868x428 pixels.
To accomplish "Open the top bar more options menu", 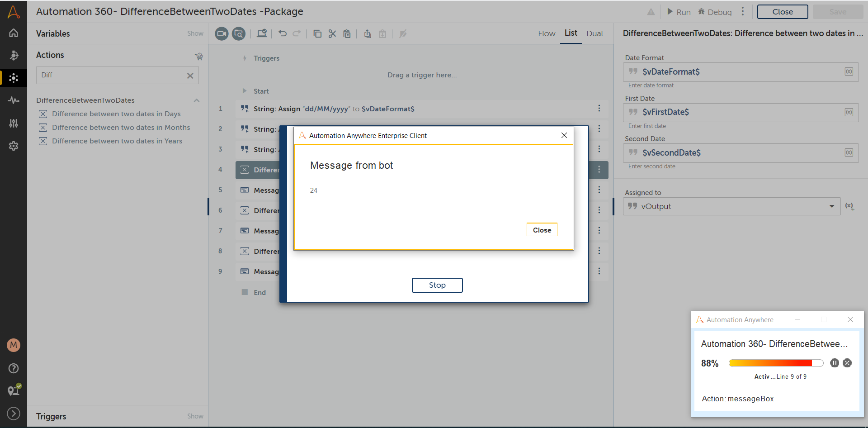I will pyautogui.click(x=743, y=11).
